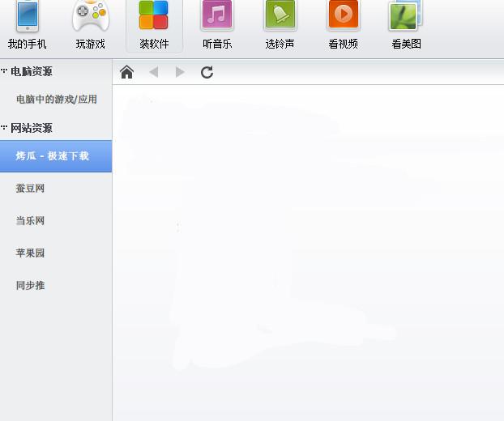Select the 装软件 colored squares icon
504x421 pixels.
pos(153,15)
